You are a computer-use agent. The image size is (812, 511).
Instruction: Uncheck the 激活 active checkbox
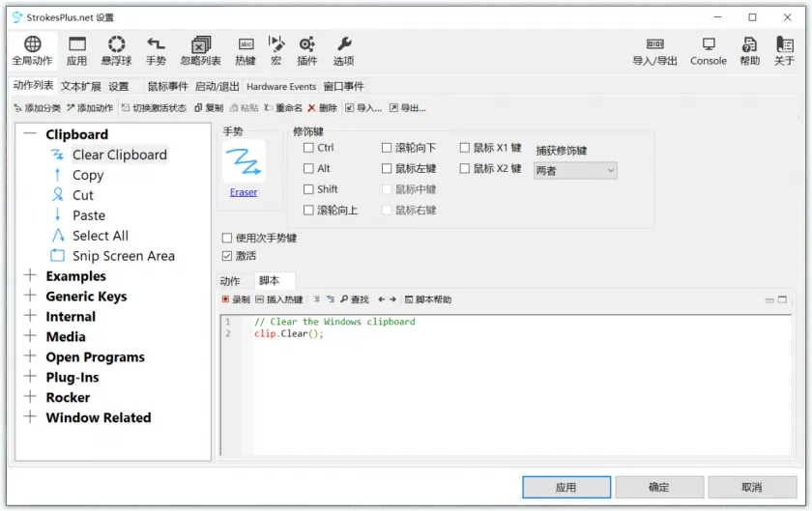tap(227, 256)
